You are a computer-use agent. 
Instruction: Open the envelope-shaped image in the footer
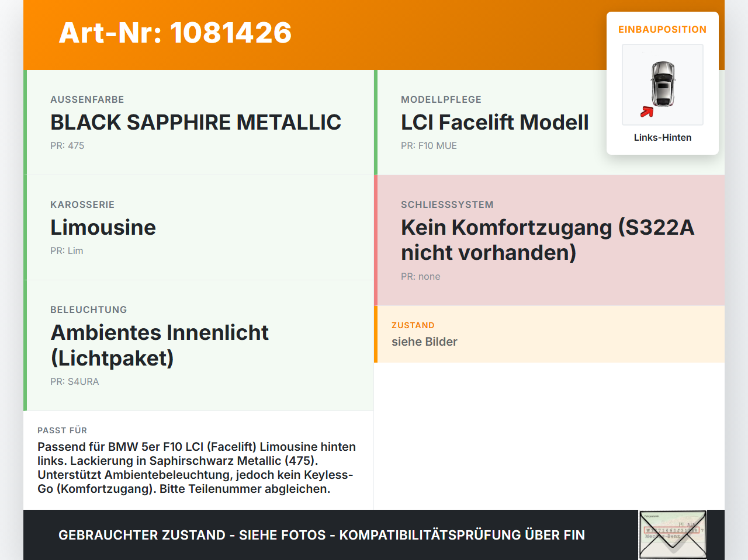(x=673, y=535)
